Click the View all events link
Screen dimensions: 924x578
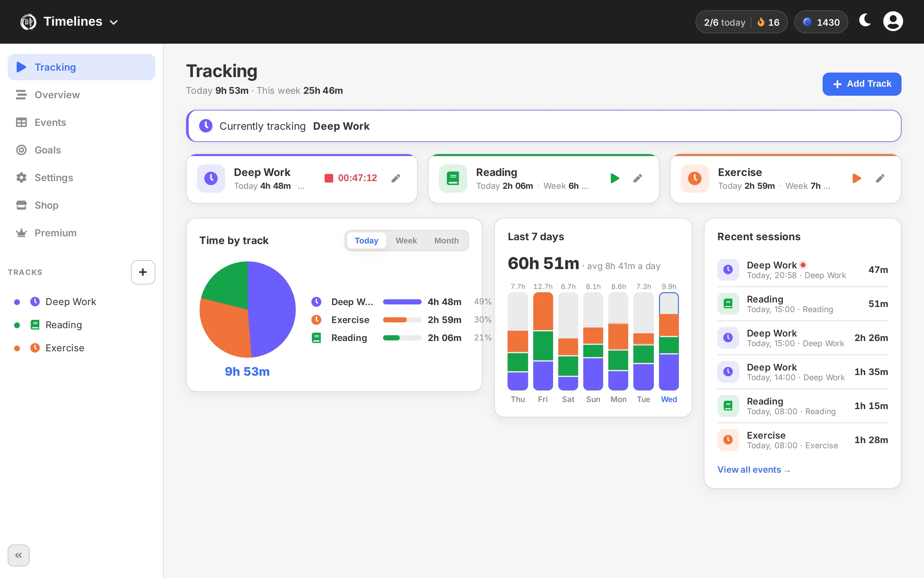(754, 470)
